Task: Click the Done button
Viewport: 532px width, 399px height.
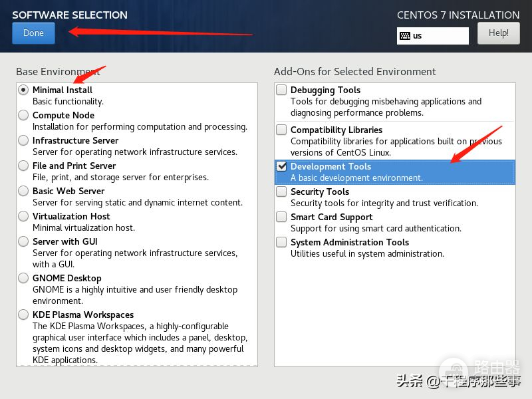Action: tap(33, 33)
